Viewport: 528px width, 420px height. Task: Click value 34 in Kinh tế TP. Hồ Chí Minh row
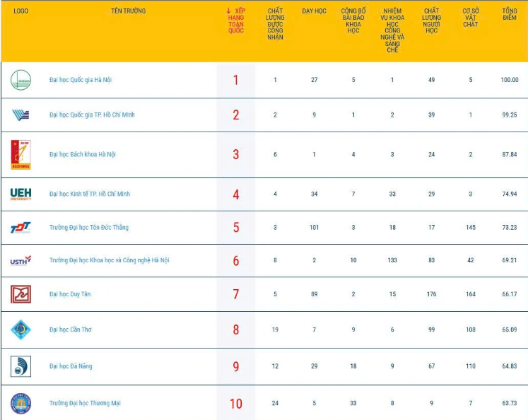314,194
